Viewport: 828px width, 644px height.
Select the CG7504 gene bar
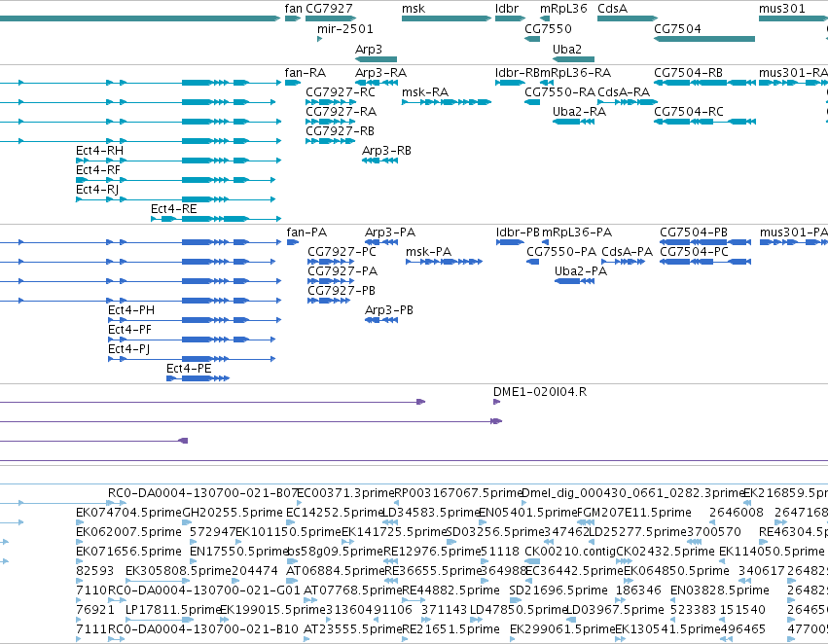tap(704, 39)
